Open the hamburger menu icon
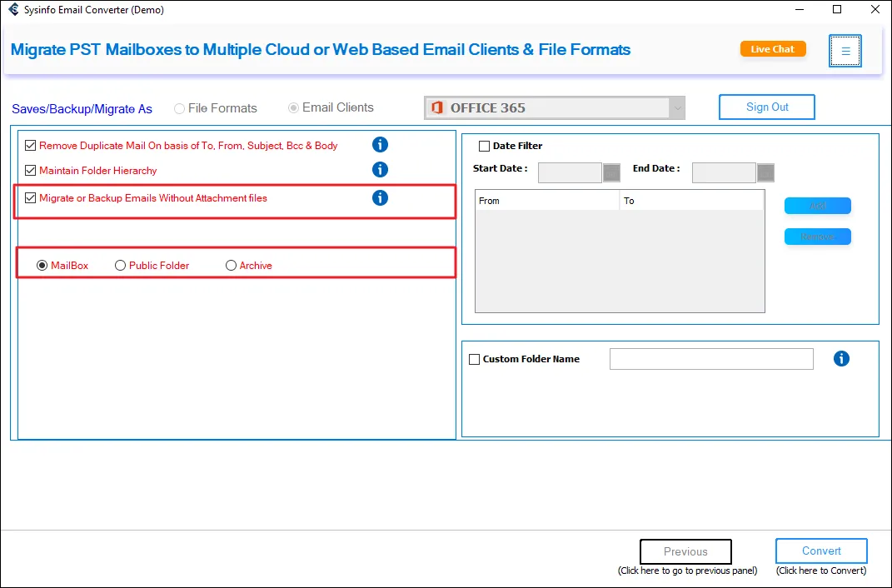Screen dimensions: 892x588 tap(845, 51)
